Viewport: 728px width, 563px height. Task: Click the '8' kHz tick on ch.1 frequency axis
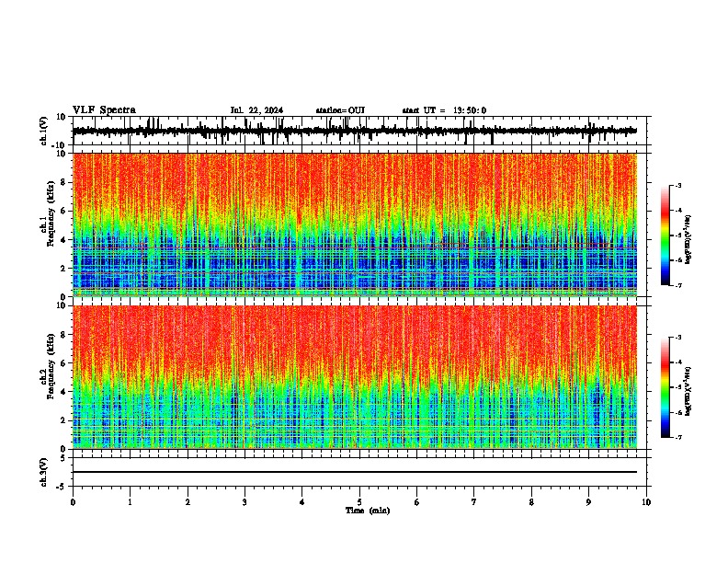coord(64,182)
